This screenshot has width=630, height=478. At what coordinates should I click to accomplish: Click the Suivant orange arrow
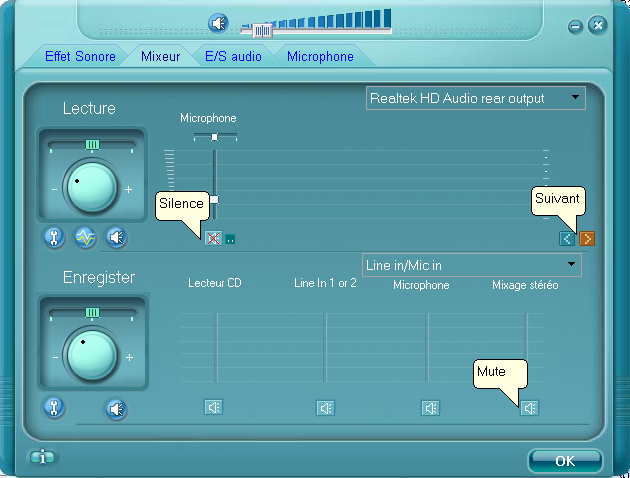587,238
